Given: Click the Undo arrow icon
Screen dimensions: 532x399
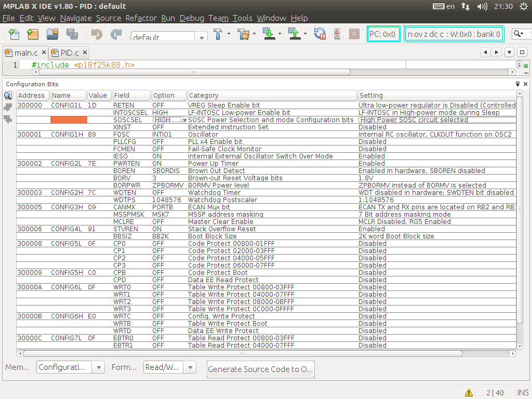Looking at the screenshot, I should [x=97, y=34].
